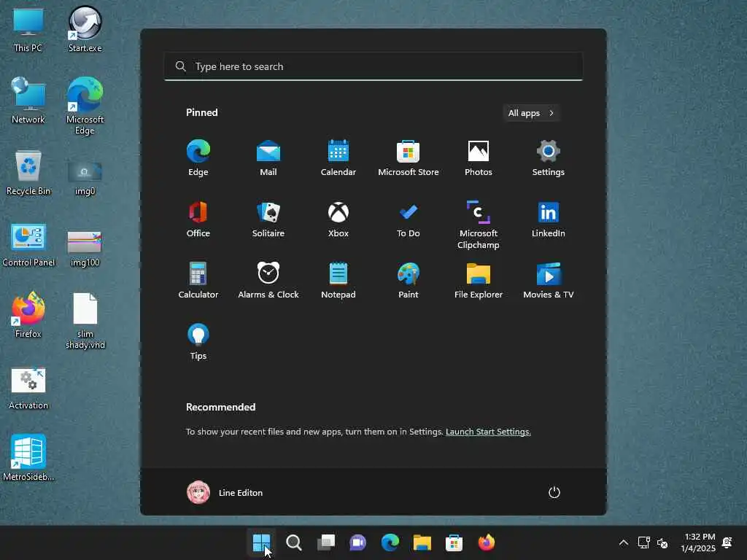Launch the Xbox app
Screen dimensions: 747x560
coord(338,219)
